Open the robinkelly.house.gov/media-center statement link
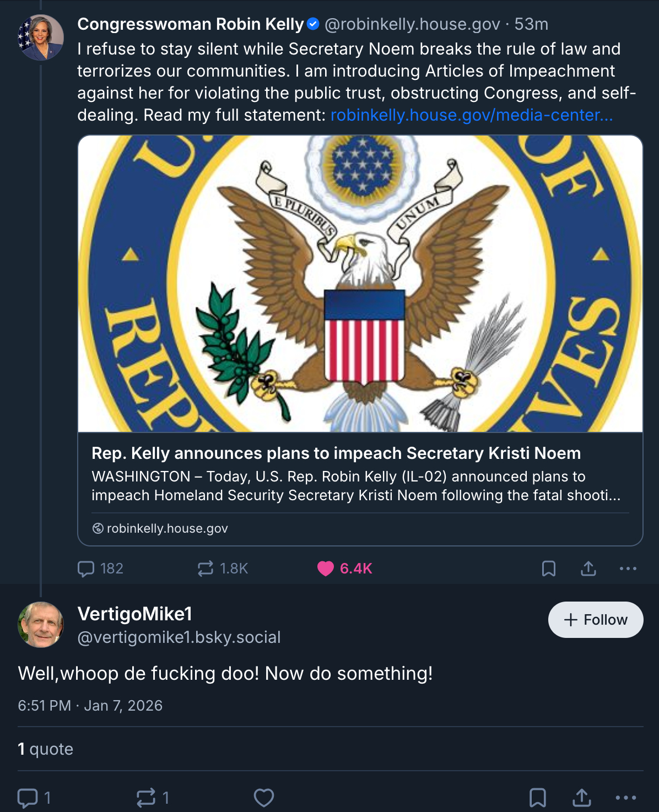659x812 pixels. 472,115
